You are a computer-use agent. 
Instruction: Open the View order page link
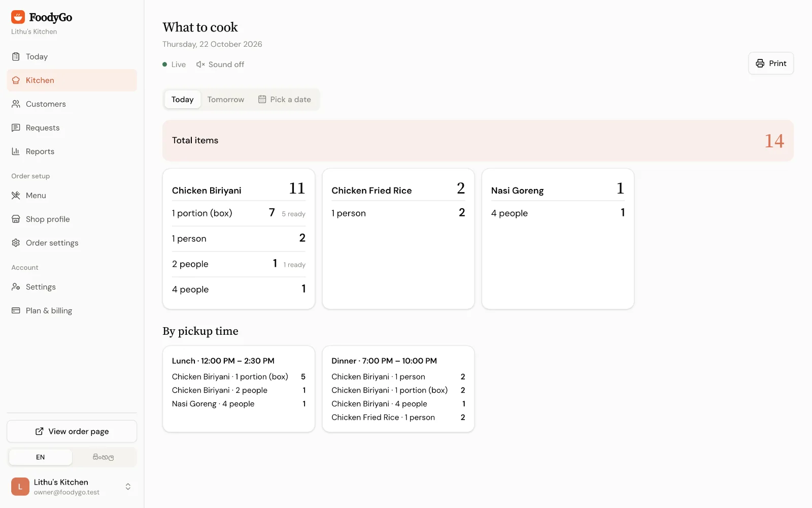click(x=72, y=431)
